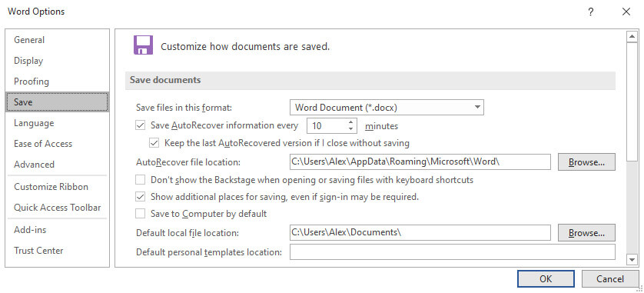This screenshot has height=293, width=644.
Task: Open Quick Access Toolbar settings
Action: [x=57, y=208]
